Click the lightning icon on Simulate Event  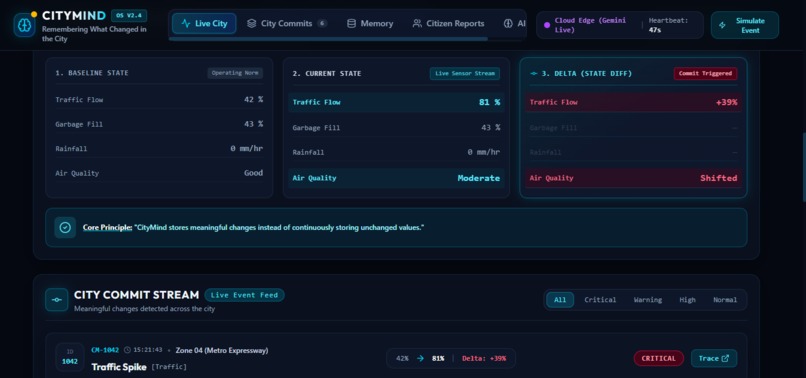722,25
